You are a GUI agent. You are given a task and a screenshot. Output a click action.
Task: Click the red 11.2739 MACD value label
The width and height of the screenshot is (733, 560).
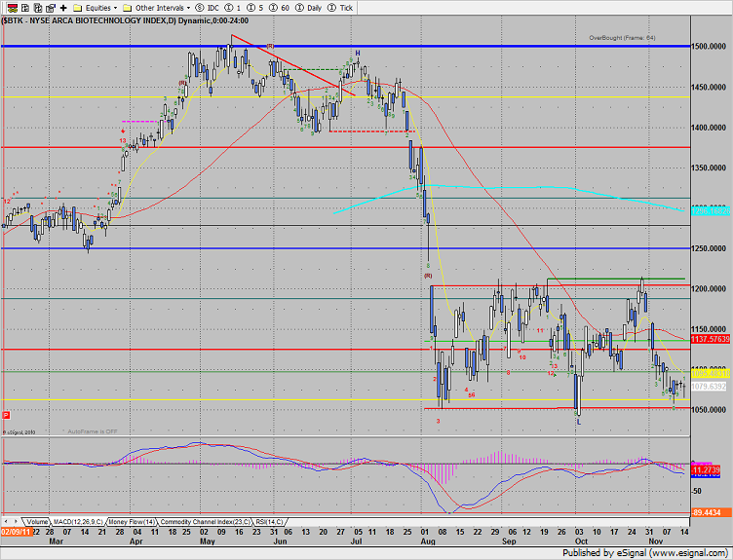(x=706, y=469)
